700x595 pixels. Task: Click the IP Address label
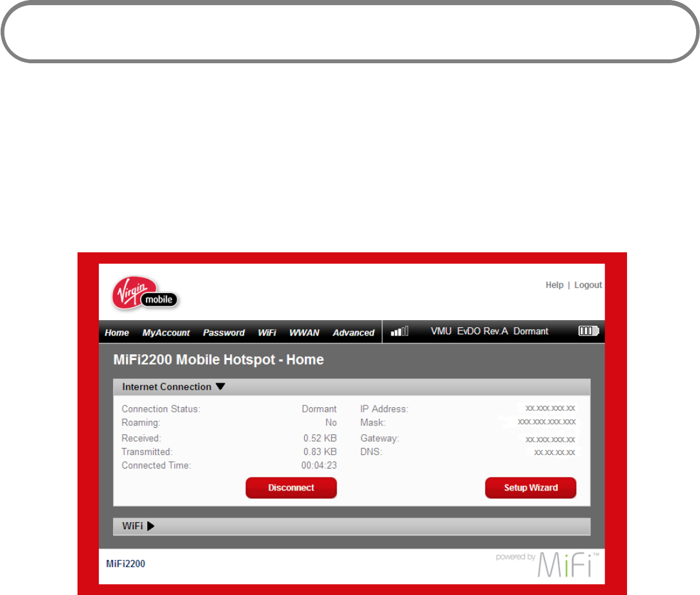[x=384, y=409]
